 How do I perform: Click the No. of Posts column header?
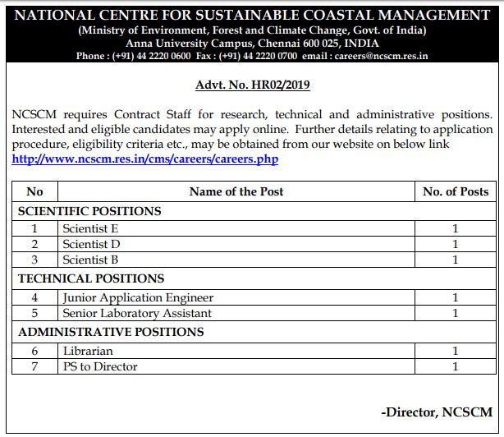point(456,191)
